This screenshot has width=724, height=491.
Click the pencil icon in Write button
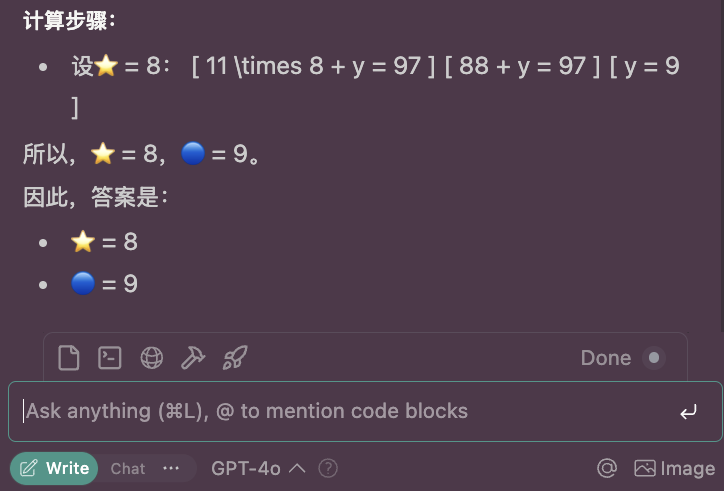29,468
